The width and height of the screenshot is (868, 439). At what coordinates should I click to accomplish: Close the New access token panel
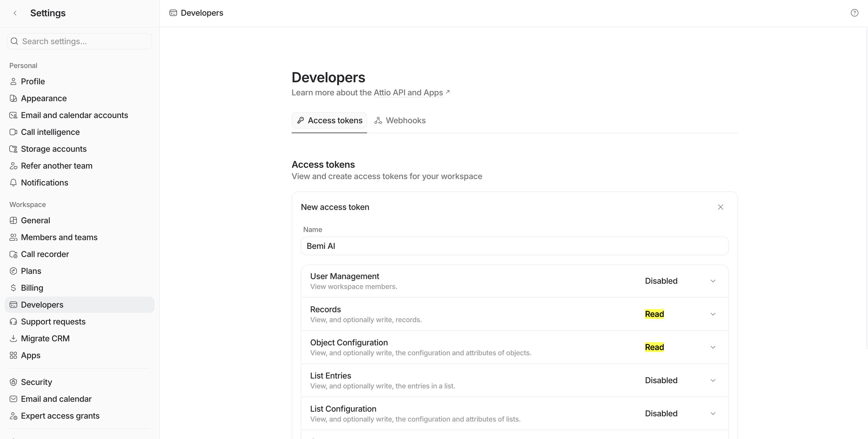[720, 207]
